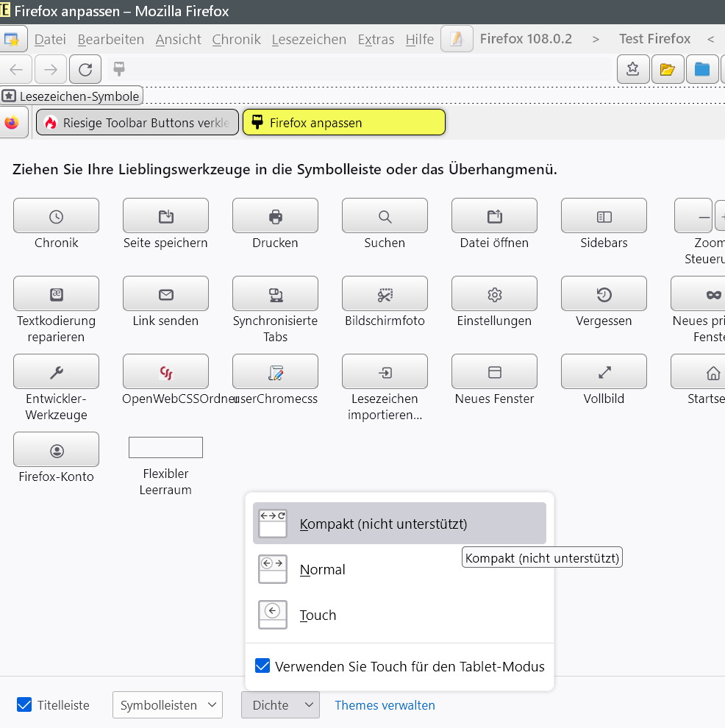The image size is (725, 728).
Task: Click the Firefox-Konto account icon
Action: point(56,450)
